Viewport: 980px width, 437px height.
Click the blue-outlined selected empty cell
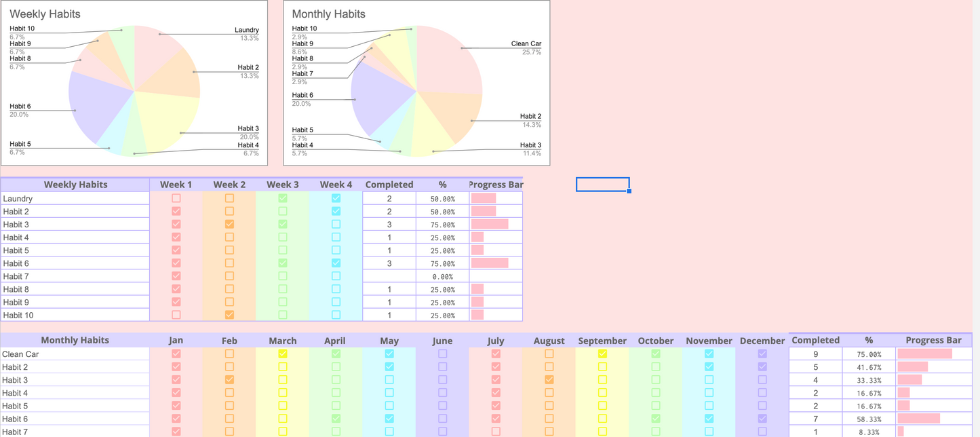[602, 185]
